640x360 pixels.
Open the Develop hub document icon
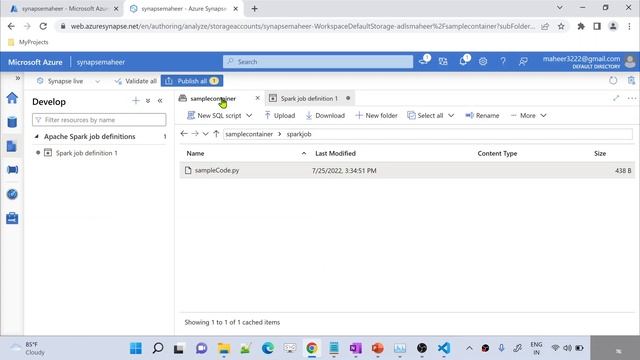pos(12,146)
